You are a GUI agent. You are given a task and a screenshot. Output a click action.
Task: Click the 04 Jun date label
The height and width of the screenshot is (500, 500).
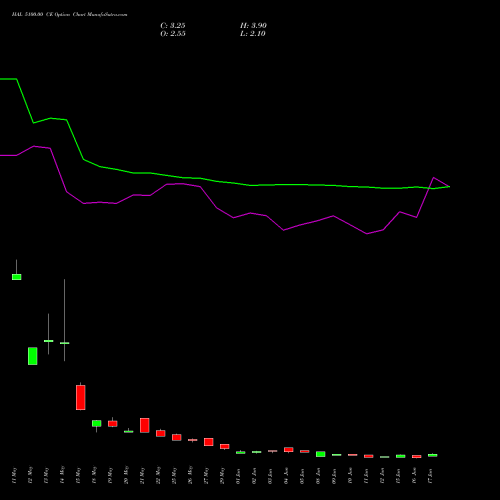pos(286,476)
